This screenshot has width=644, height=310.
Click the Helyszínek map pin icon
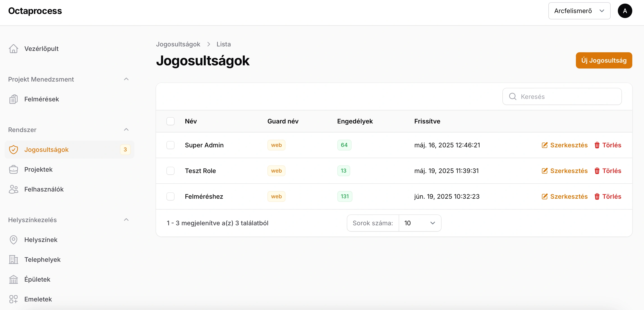(x=14, y=240)
